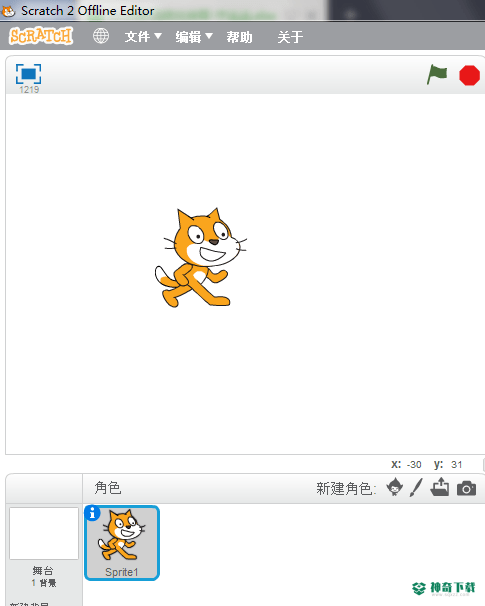Create new sprite from camera icon
This screenshot has height=606, width=485.
(x=466, y=488)
